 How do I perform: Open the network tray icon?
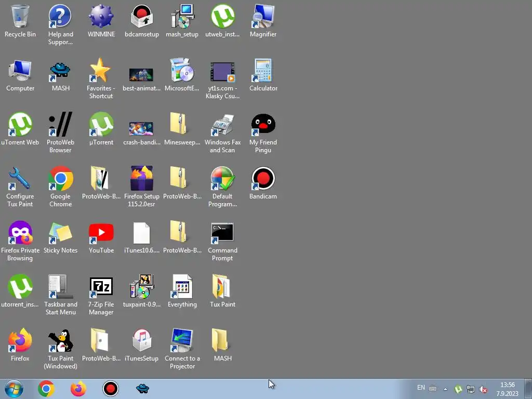(471, 389)
